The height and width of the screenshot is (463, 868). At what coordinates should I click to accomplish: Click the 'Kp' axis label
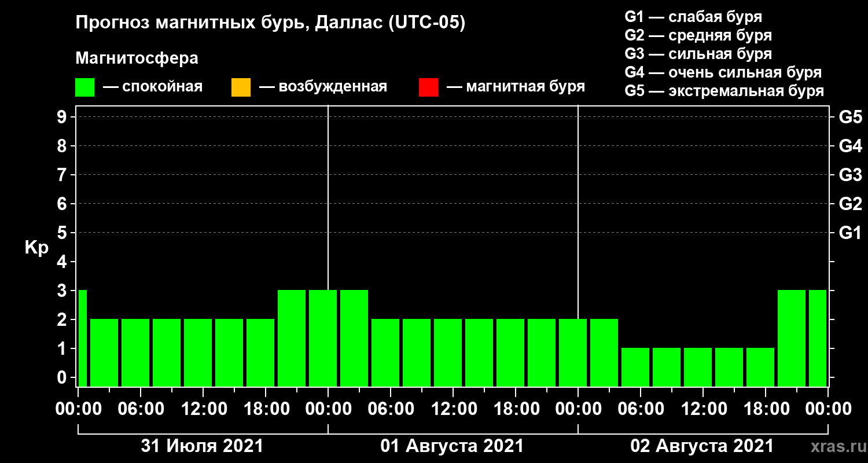click(36, 248)
